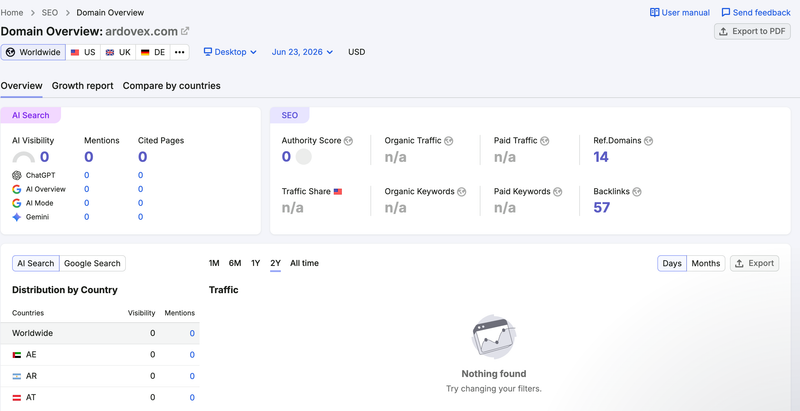The image size is (800, 411).
Task: Open the Compare by countries tab
Action: (x=171, y=86)
